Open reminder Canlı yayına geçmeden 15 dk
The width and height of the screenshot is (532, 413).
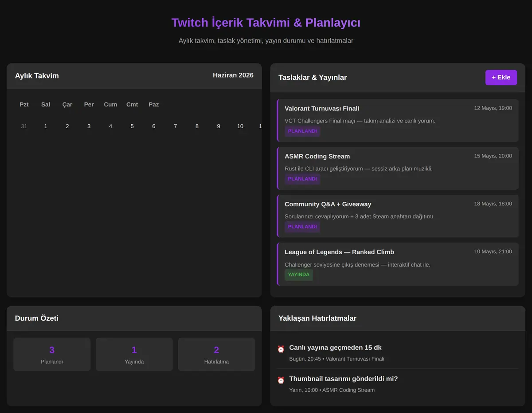398,353
